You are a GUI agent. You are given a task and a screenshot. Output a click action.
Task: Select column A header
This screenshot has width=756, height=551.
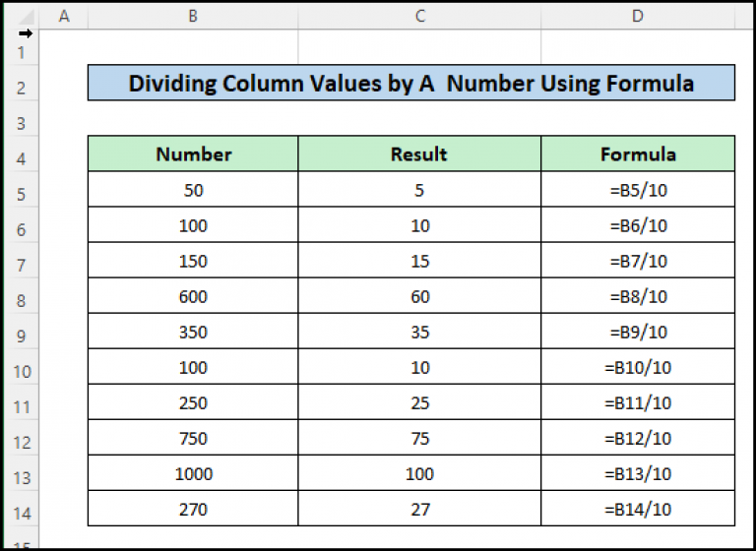(64, 17)
